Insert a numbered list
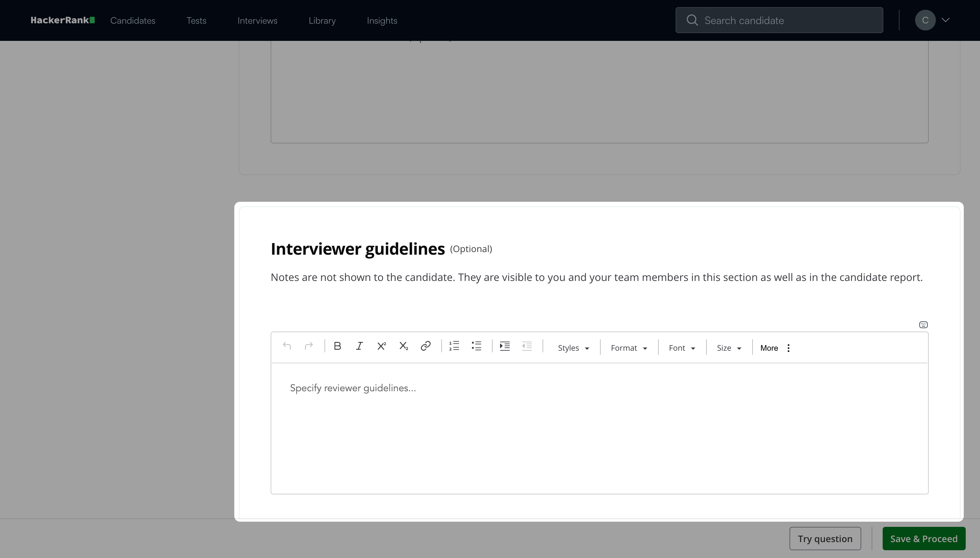This screenshot has height=558, width=980. pyautogui.click(x=454, y=346)
